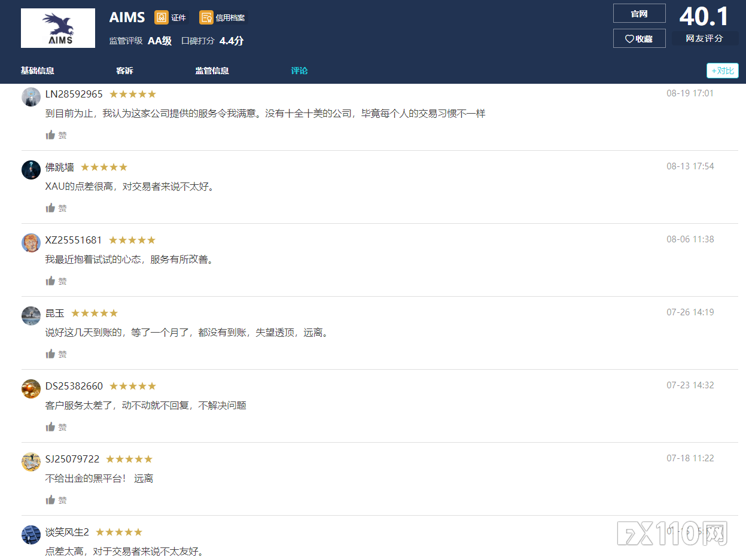Click the AIMS broker logo
The image size is (746, 560).
58,28
